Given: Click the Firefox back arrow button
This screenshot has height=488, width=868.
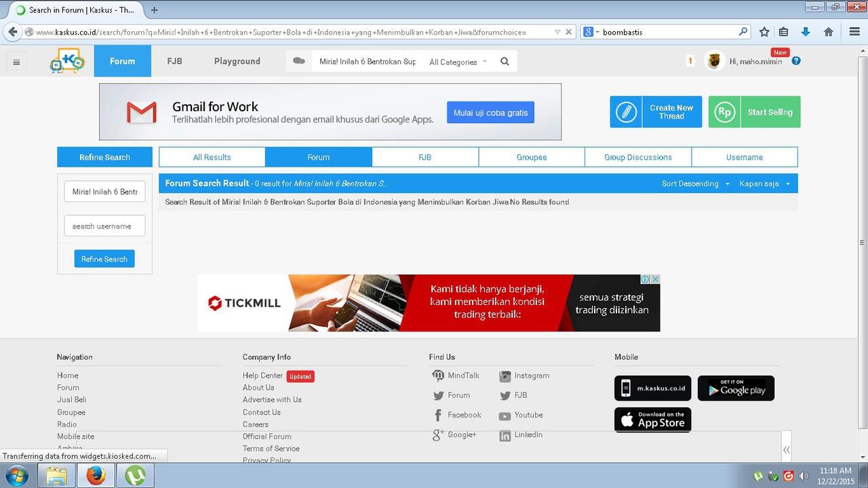Looking at the screenshot, I should [x=12, y=32].
